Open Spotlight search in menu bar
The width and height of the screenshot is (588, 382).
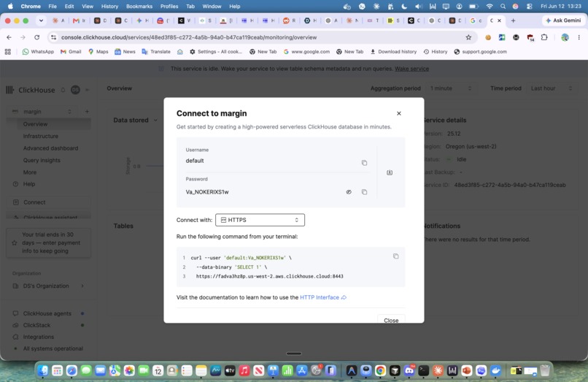(503, 7)
